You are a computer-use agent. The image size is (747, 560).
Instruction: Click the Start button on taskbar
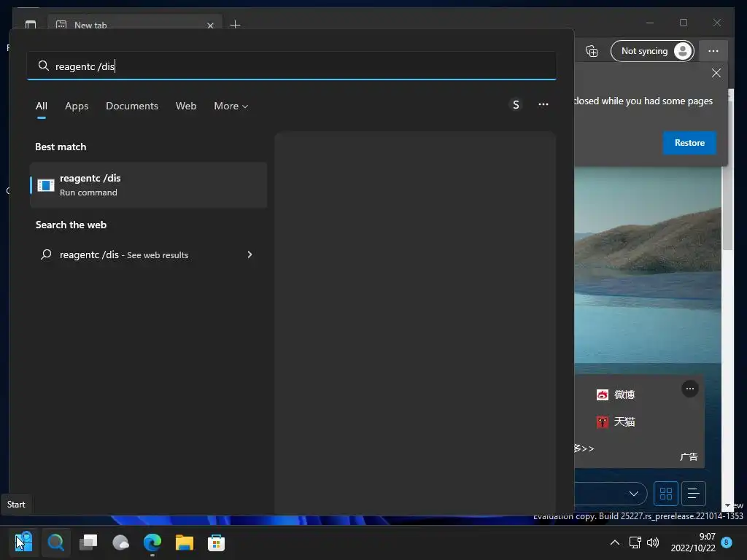[24, 542]
